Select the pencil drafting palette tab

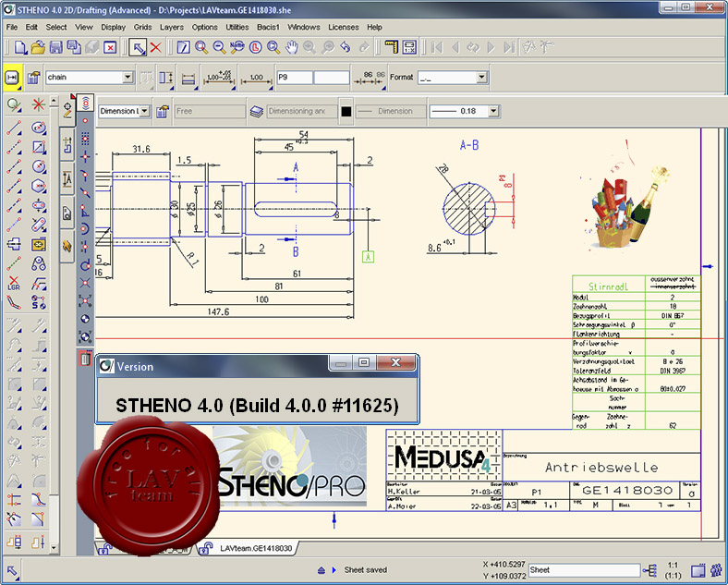tap(67, 111)
